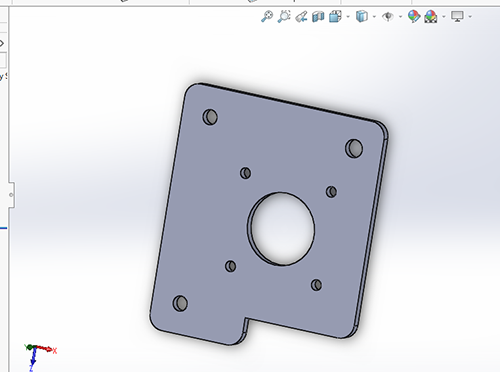Open View Settings monitor icon
Viewport: 500px width, 372px height.
coord(457,16)
